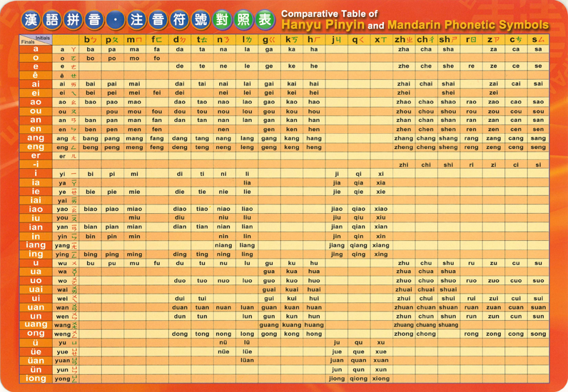The height and width of the screenshot is (392, 568).
Task: Click the orange "iong" finals row header
Action: [36, 378]
